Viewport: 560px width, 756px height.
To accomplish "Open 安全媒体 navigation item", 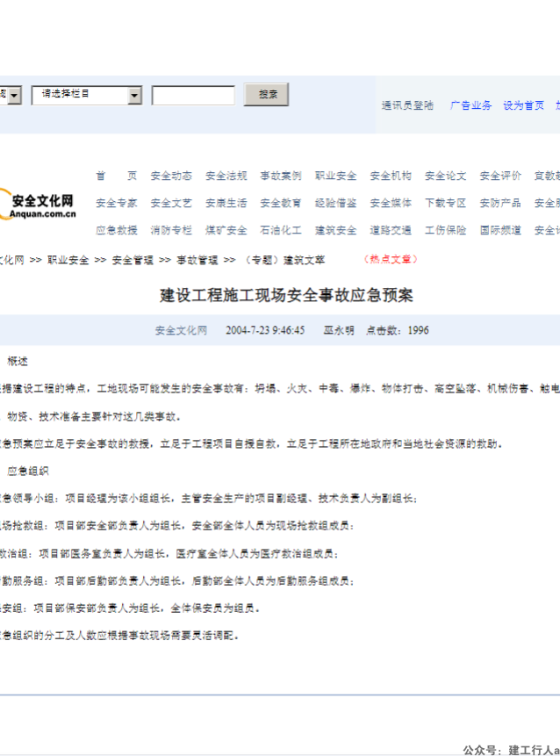I will click(391, 203).
